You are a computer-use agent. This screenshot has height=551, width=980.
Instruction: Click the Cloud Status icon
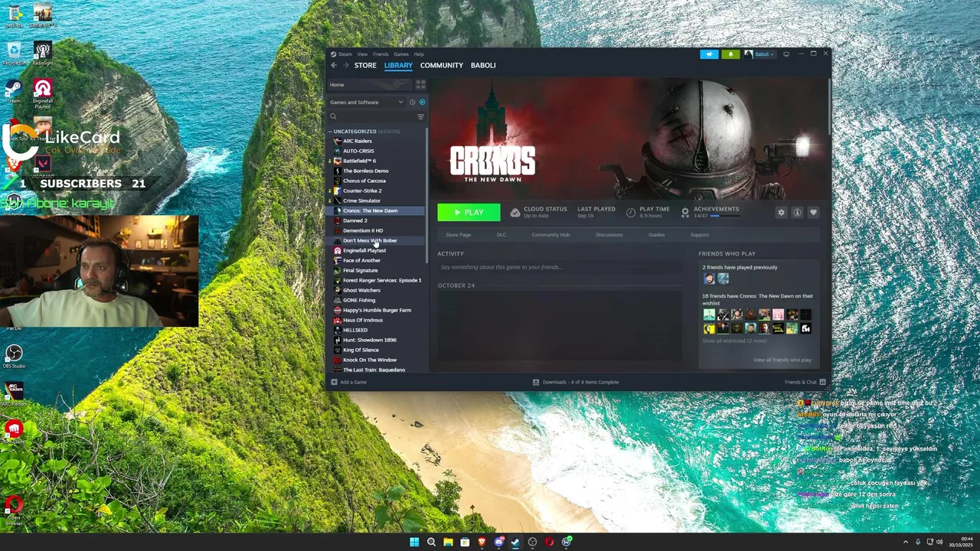(515, 212)
